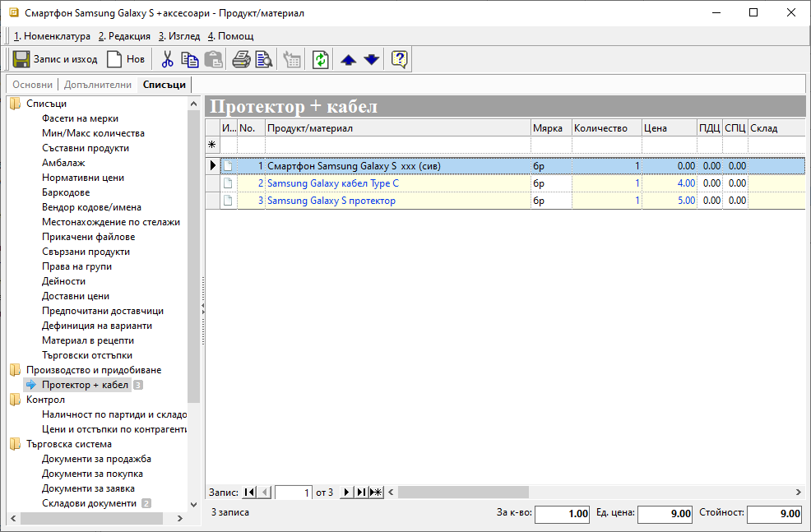Open the '2. Редакция' menu
Viewport: 811px width, 532px height.
click(x=124, y=36)
